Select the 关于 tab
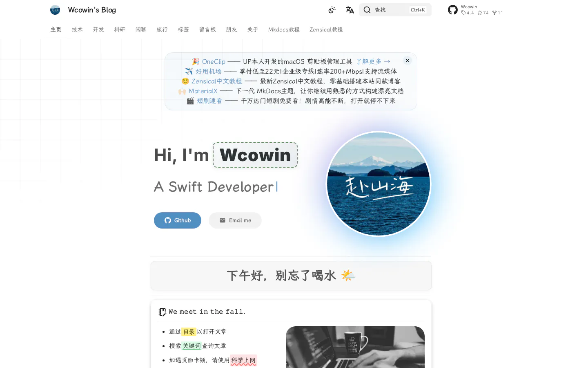This screenshot has height=368, width=588. click(x=253, y=29)
